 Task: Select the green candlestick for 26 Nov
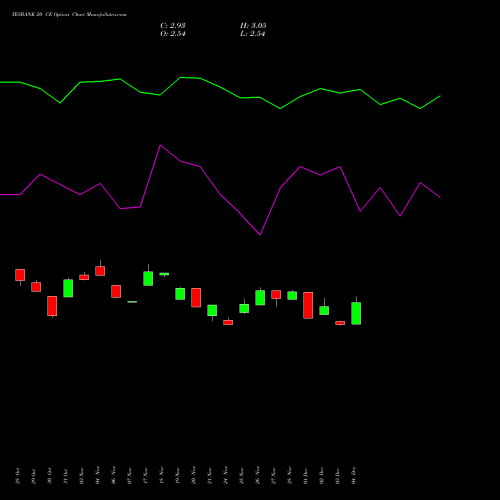260,297
